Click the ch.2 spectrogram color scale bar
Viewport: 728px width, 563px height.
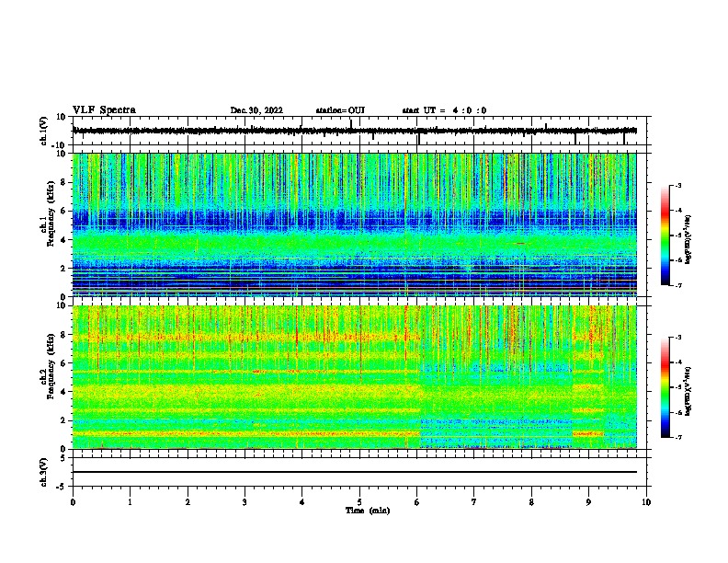(665, 387)
